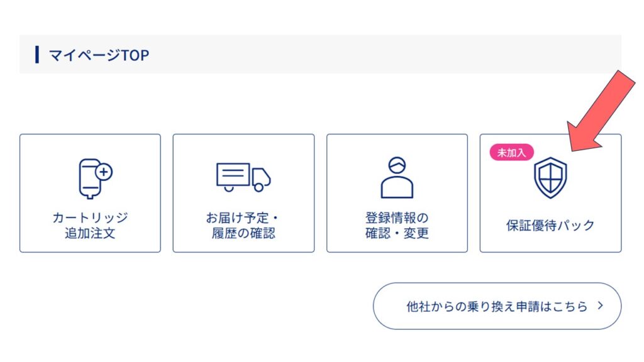Select the 登録情報の確認・変更 label
The height and width of the screenshot is (362, 644).
pyautogui.click(x=397, y=226)
